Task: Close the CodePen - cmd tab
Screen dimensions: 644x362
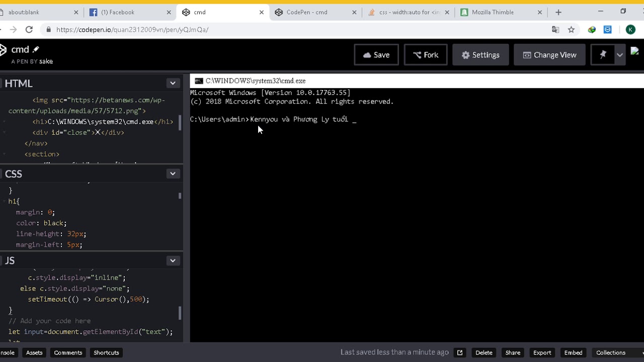Action: click(x=354, y=12)
